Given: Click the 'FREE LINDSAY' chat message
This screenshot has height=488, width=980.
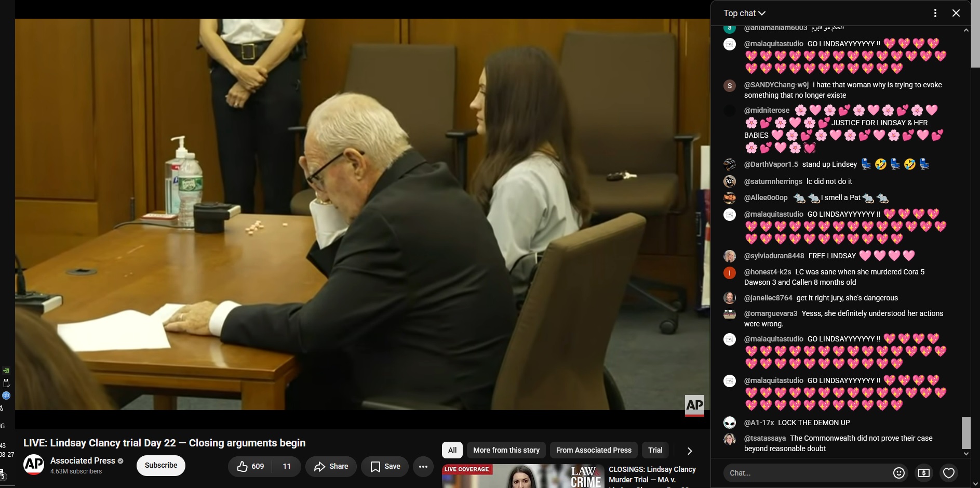Looking at the screenshot, I should (x=832, y=256).
